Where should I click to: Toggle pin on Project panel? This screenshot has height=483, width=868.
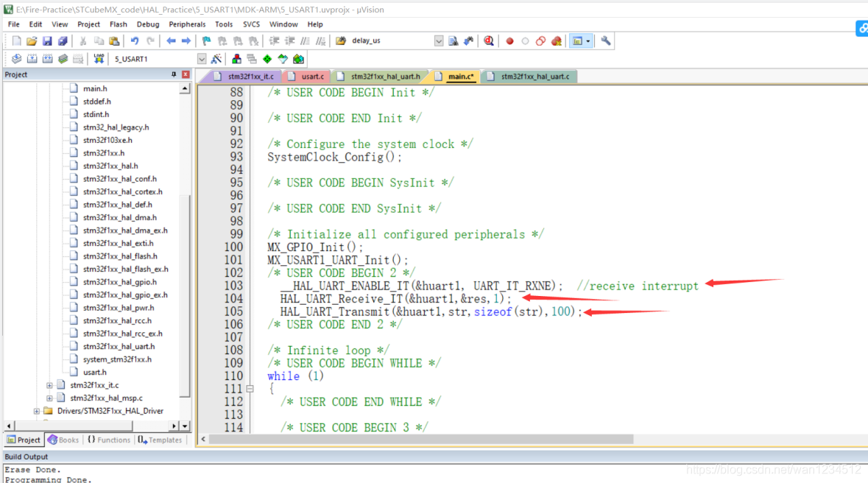(x=174, y=74)
